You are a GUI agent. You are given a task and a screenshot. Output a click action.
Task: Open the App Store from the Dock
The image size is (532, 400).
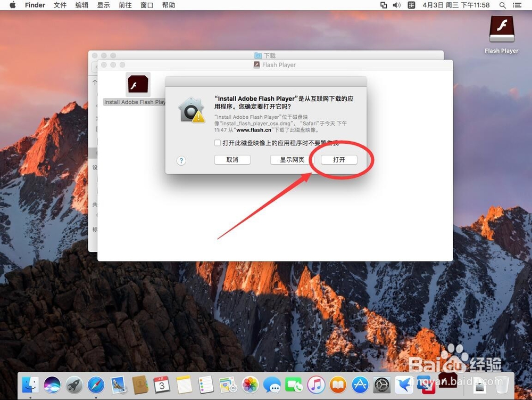point(360,385)
